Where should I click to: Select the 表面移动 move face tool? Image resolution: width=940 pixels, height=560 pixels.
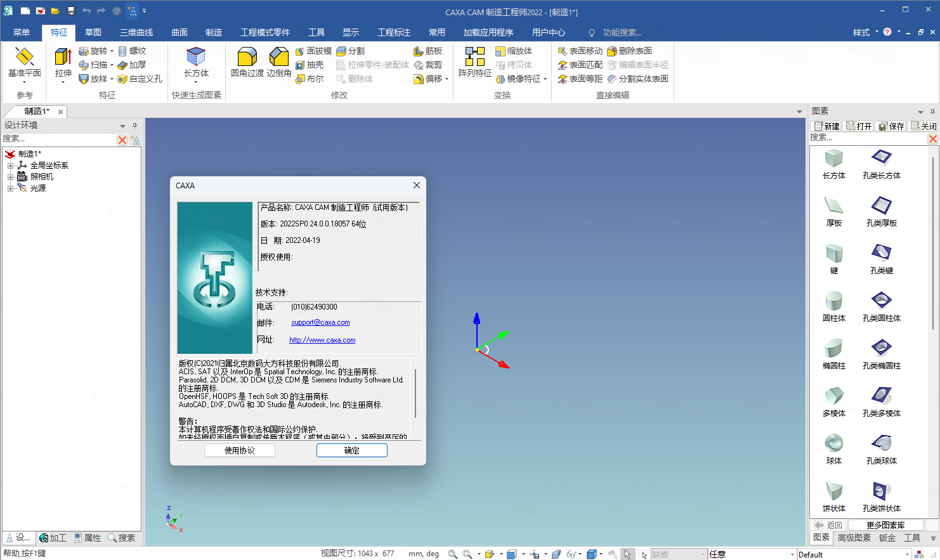580,51
